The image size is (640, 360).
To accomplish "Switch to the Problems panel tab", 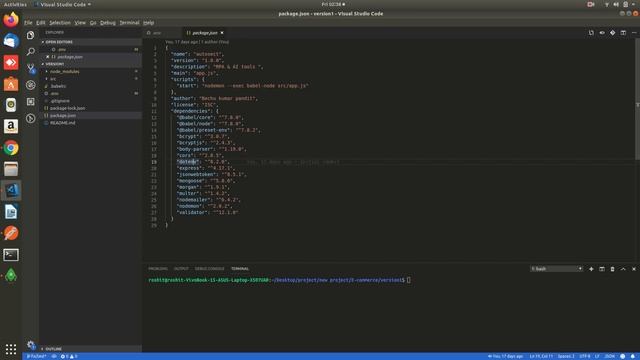I will (x=158, y=269).
